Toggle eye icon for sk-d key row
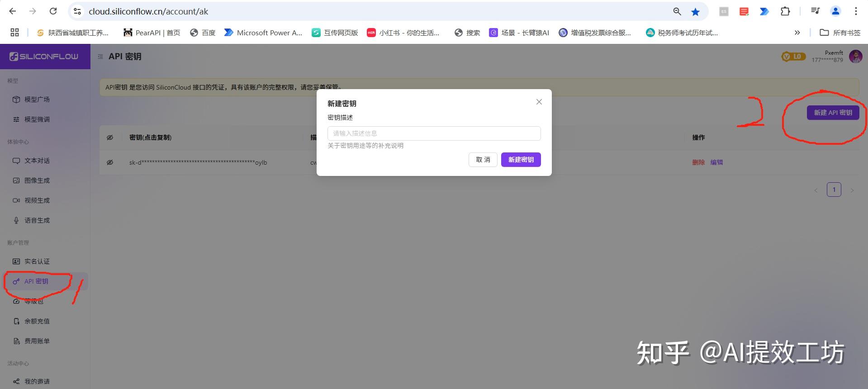The width and height of the screenshot is (868, 389). pos(110,162)
